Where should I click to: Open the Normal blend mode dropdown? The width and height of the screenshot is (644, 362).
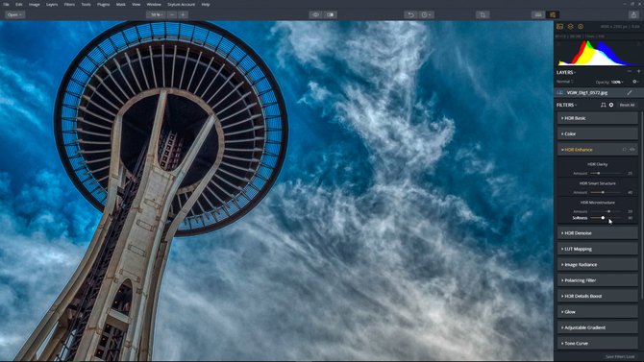pyautogui.click(x=565, y=82)
